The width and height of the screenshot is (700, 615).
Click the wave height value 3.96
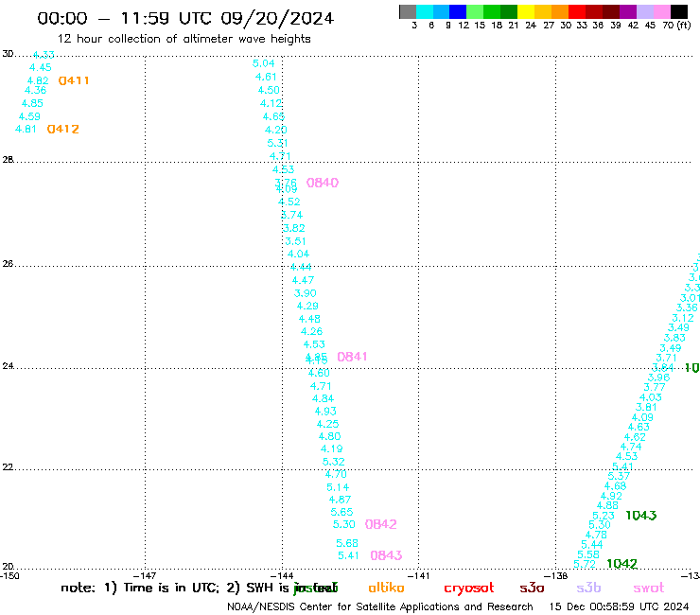click(659, 378)
